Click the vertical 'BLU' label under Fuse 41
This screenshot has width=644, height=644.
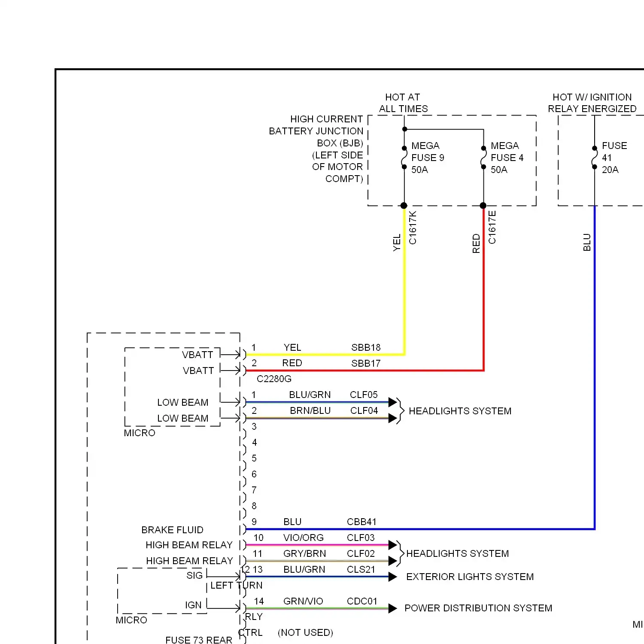tap(587, 243)
